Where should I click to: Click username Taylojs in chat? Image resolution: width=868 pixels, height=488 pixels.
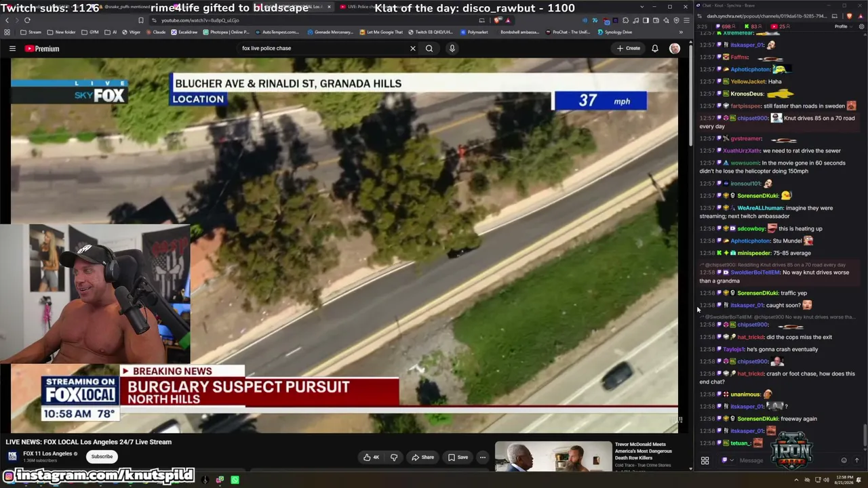point(734,349)
